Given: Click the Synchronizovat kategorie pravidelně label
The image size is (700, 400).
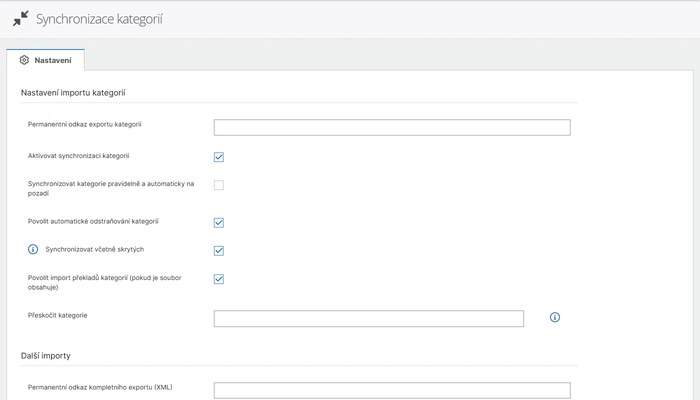Looking at the screenshot, I should [111, 188].
